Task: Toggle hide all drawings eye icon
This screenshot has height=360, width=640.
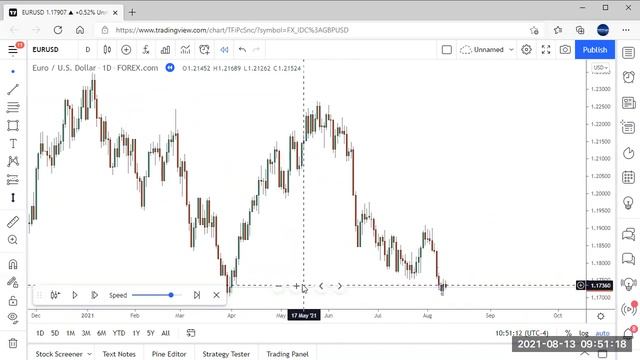Action: pos(13,318)
